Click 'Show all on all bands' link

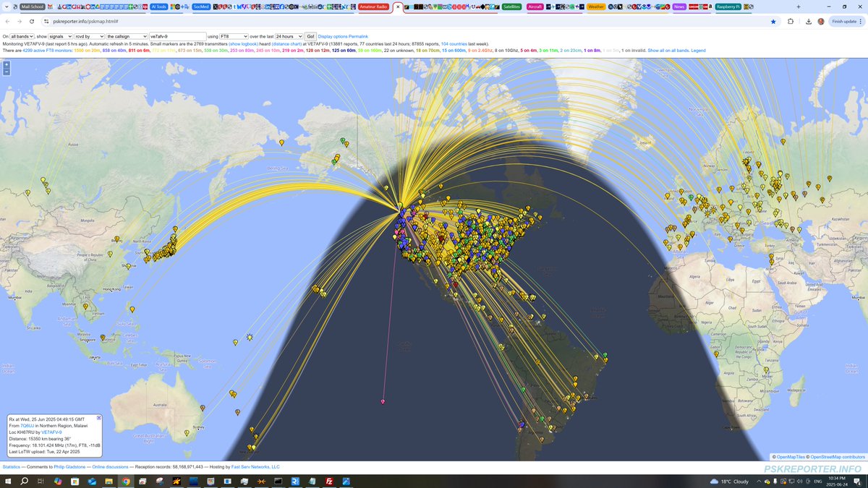click(x=668, y=51)
